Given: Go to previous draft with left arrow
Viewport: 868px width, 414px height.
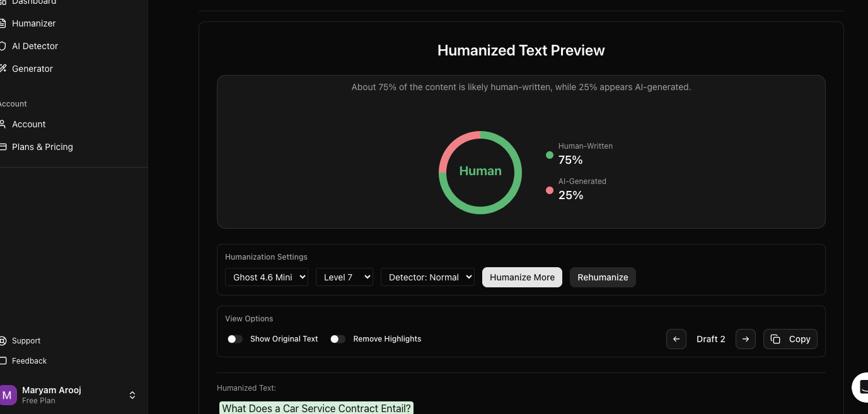Looking at the screenshot, I should [x=676, y=339].
